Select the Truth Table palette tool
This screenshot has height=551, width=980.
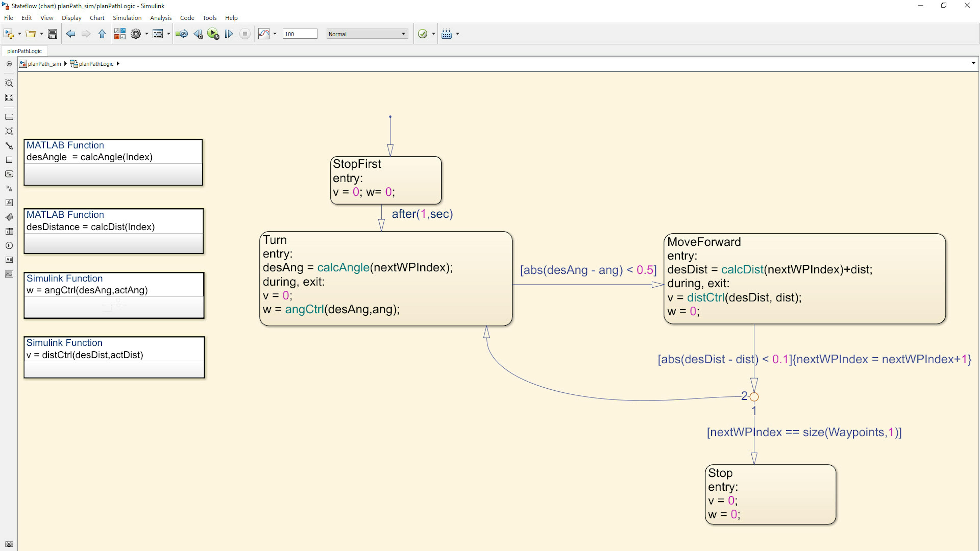[x=9, y=231]
